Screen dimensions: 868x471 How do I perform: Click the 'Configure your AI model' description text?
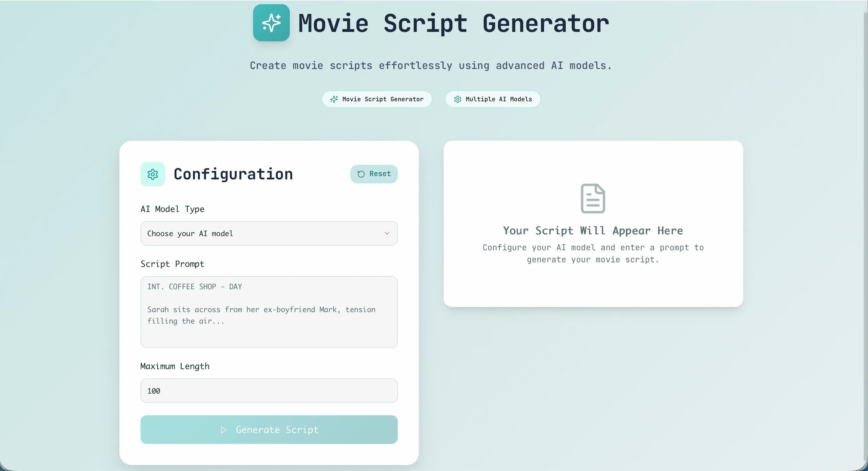click(x=593, y=253)
